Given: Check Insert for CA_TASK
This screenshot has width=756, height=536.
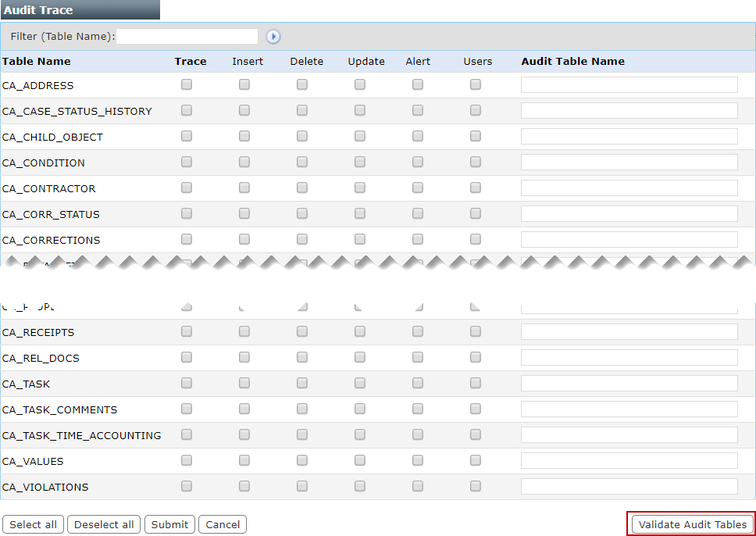Looking at the screenshot, I should [244, 383].
